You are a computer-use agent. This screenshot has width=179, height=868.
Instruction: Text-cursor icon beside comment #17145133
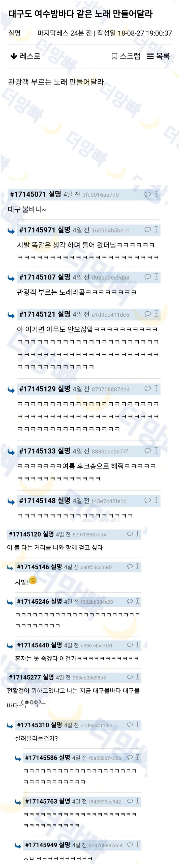click(x=156, y=451)
